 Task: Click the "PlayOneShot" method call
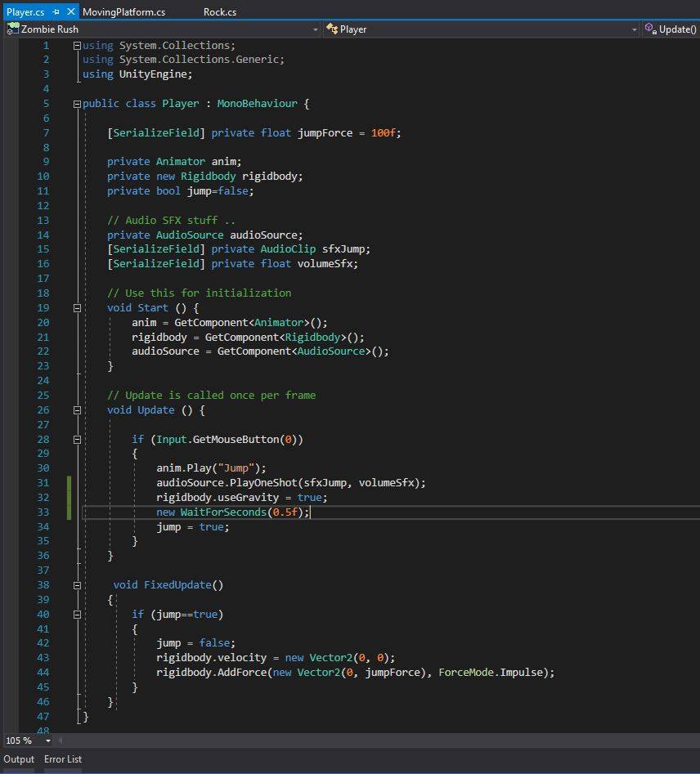pyautogui.click(x=264, y=483)
